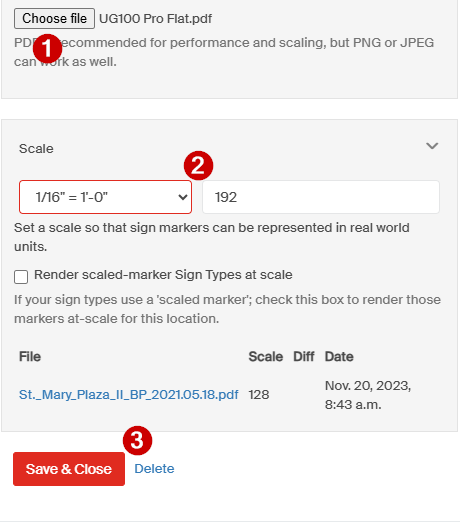Enable Render scaled-marker Sign Types checkbox
Screen dimensions: 460x522
[x=21, y=277]
